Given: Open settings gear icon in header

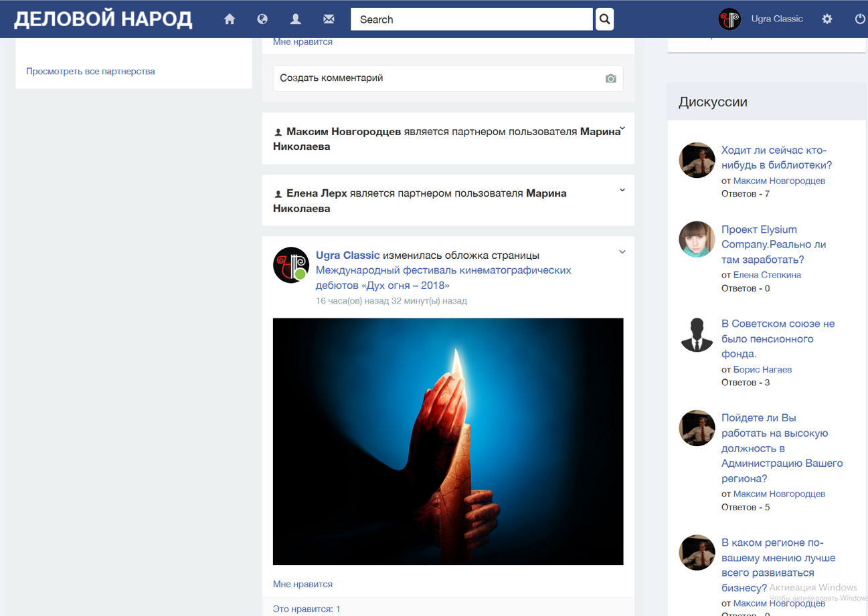Looking at the screenshot, I should (827, 19).
